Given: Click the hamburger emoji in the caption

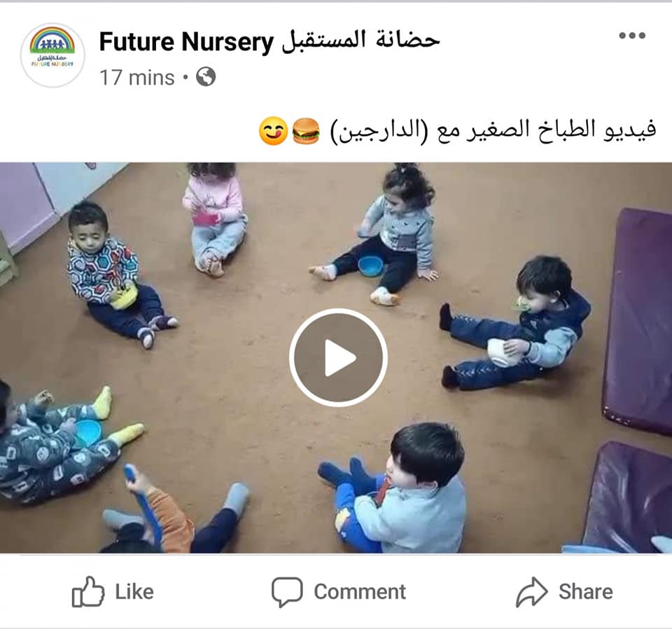Looking at the screenshot, I should point(306,131).
